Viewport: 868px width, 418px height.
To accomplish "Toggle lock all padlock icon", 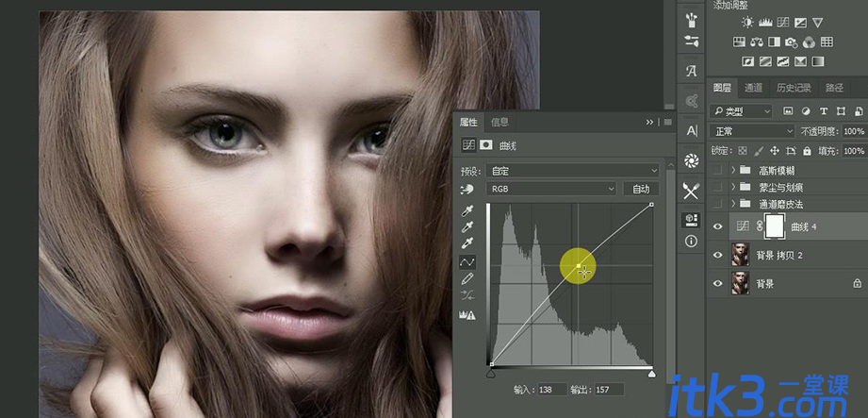I will click(x=807, y=150).
